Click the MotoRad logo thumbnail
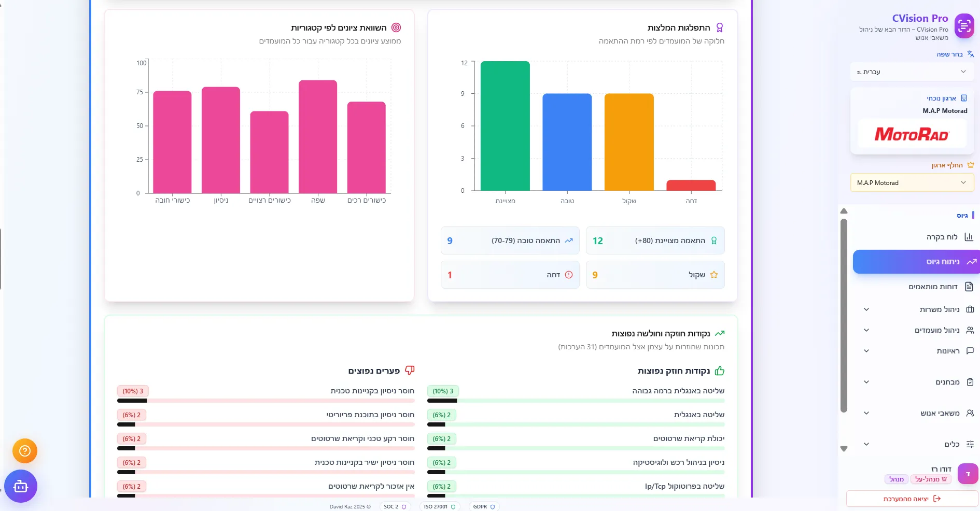The width and height of the screenshot is (980, 511). [x=912, y=134]
